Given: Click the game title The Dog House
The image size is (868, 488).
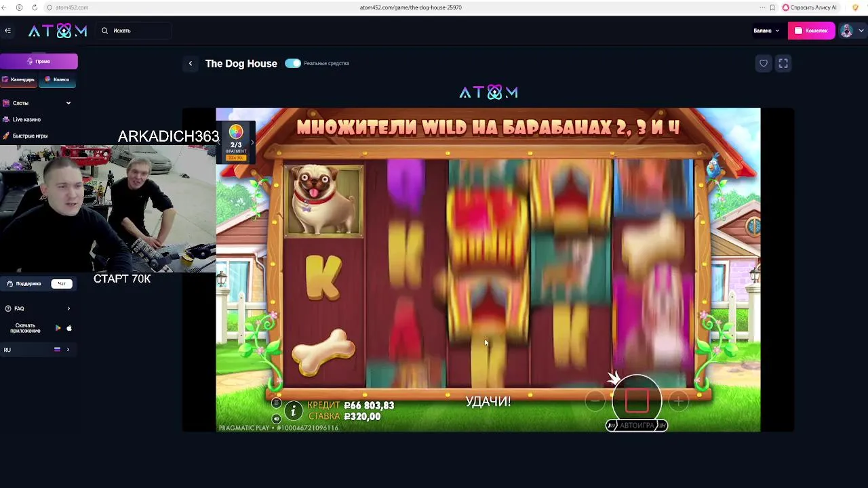Looking at the screenshot, I should click(241, 63).
